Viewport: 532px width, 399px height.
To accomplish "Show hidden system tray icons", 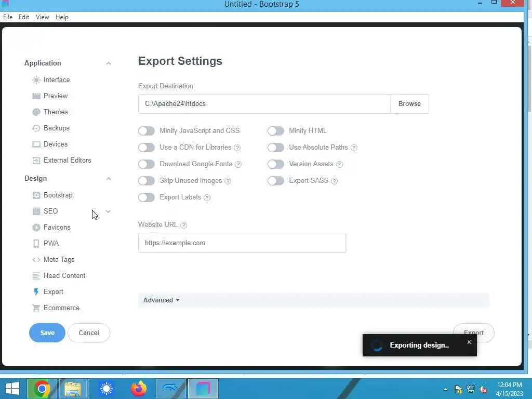I will coord(445,390).
